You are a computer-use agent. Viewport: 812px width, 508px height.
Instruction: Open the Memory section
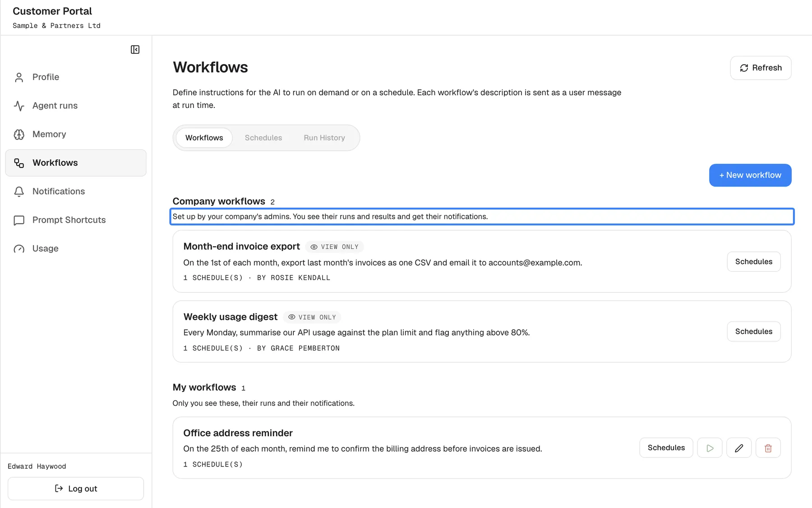76,134
